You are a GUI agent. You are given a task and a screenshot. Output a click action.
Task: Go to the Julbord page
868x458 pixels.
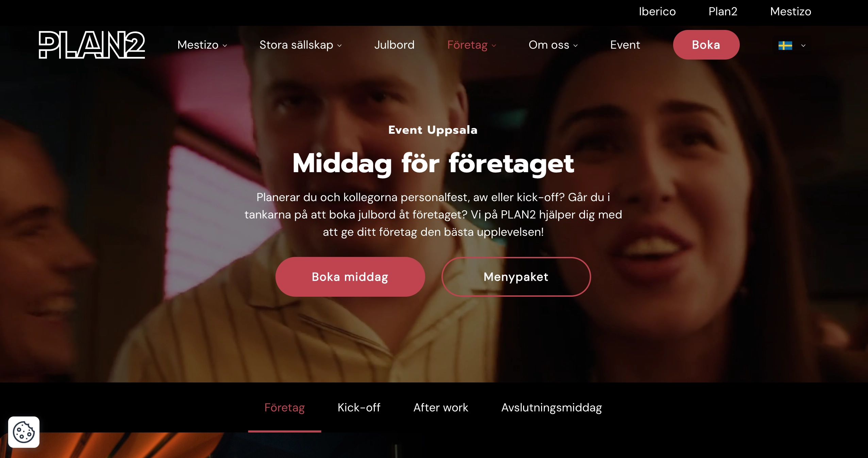395,45
